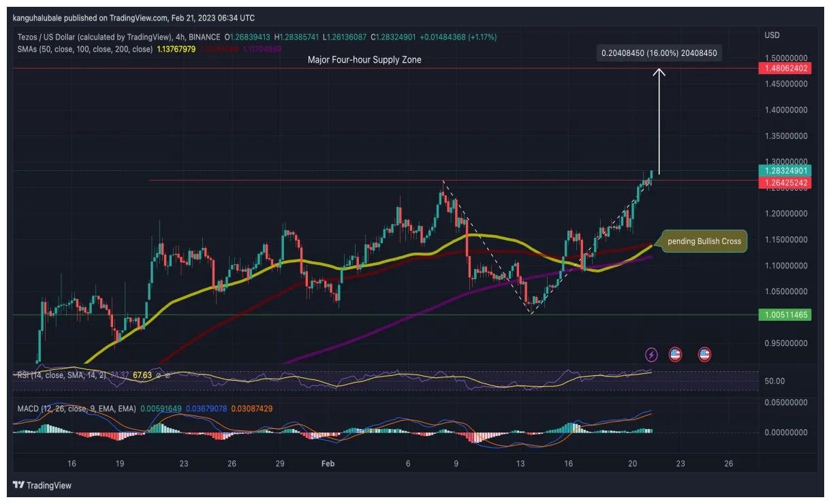The image size is (831, 504).
Task: Click the yellow SMA value 1.13767979
Action: [176, 48]
